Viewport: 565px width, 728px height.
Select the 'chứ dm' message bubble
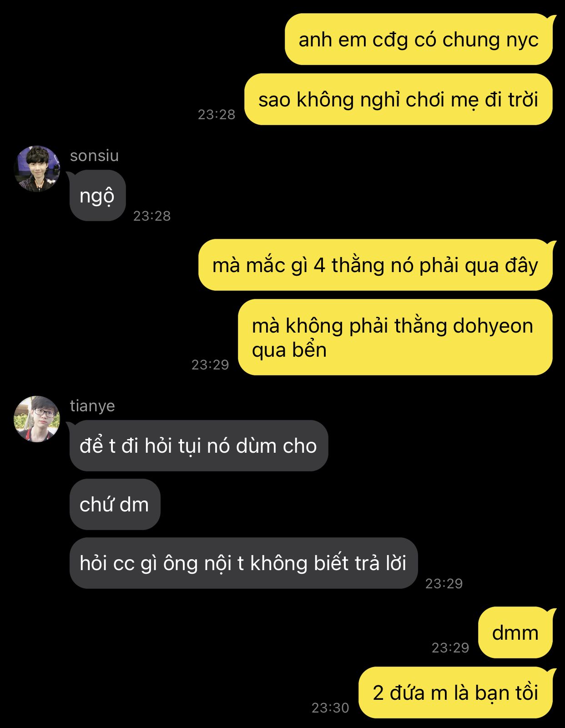115,504
